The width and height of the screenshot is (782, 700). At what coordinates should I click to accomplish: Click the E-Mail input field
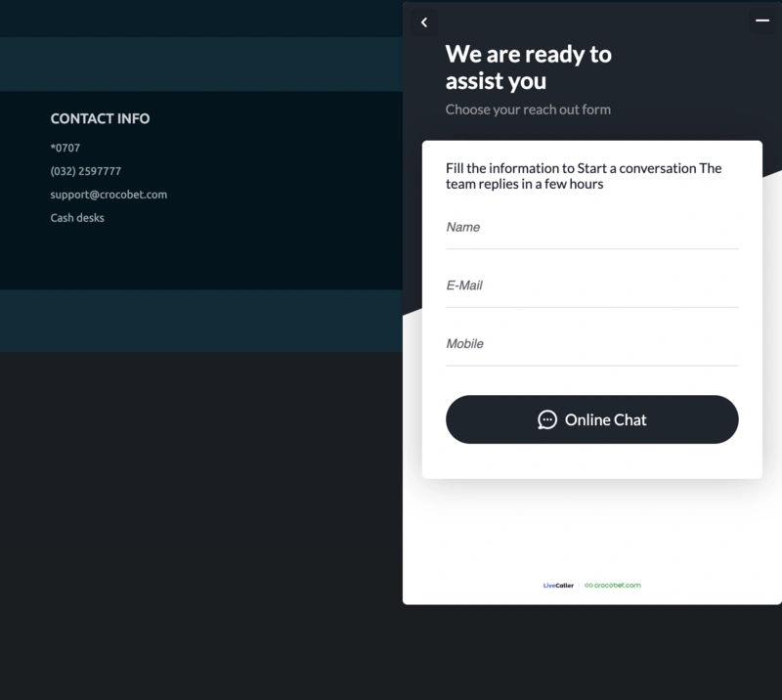(x=592, y=285)
